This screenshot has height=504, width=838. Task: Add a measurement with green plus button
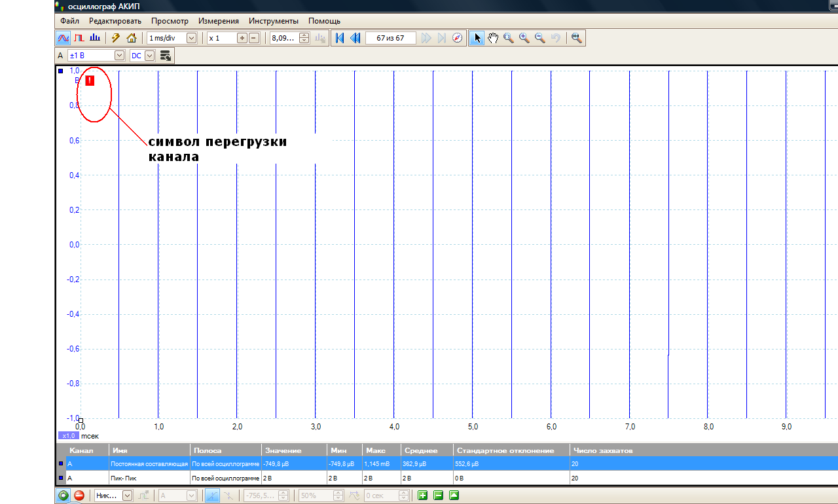coord(422,495)
